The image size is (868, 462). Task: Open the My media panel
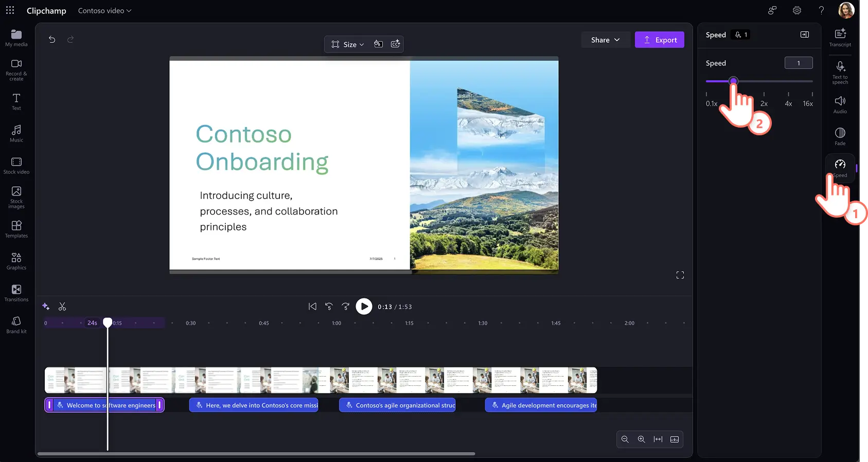pos(16,38)
